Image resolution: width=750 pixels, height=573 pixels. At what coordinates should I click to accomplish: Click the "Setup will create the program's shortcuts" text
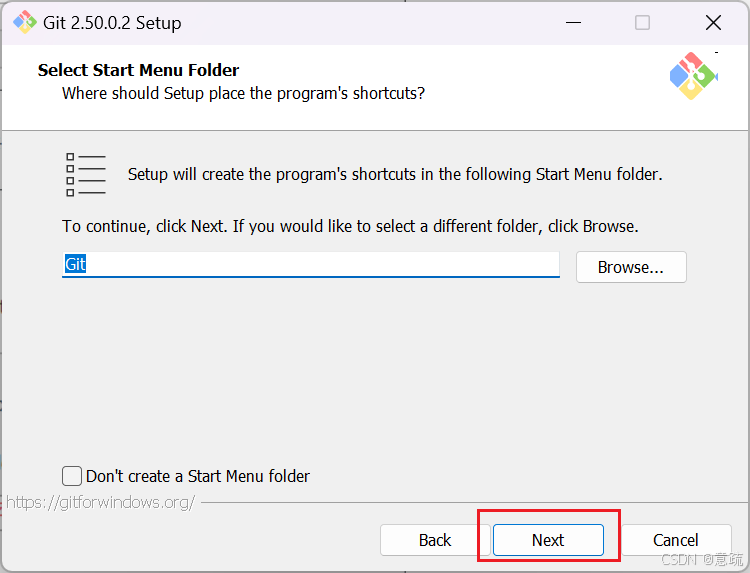click(x=395, y=174)
